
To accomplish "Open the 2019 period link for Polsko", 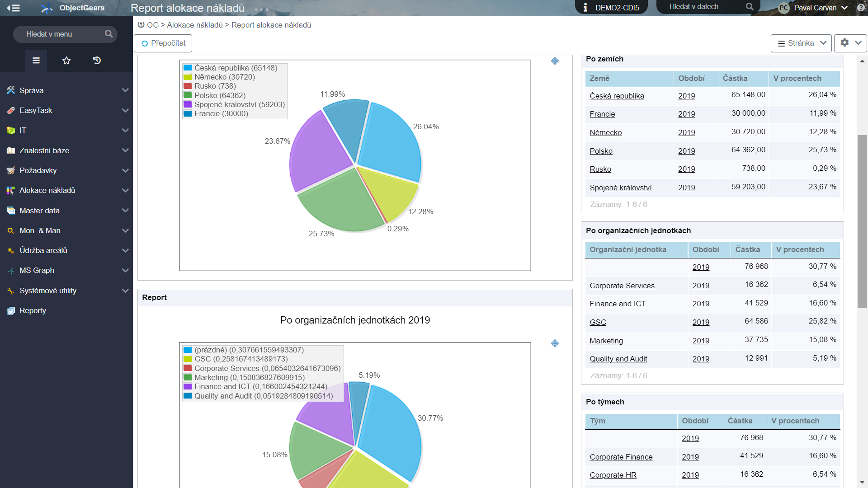I will [x=686, y=151].
